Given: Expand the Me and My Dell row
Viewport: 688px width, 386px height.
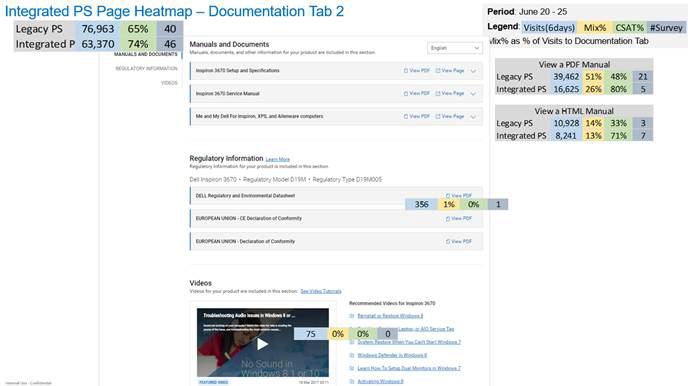Looking at the screenshot, I should tap(473, 116).
